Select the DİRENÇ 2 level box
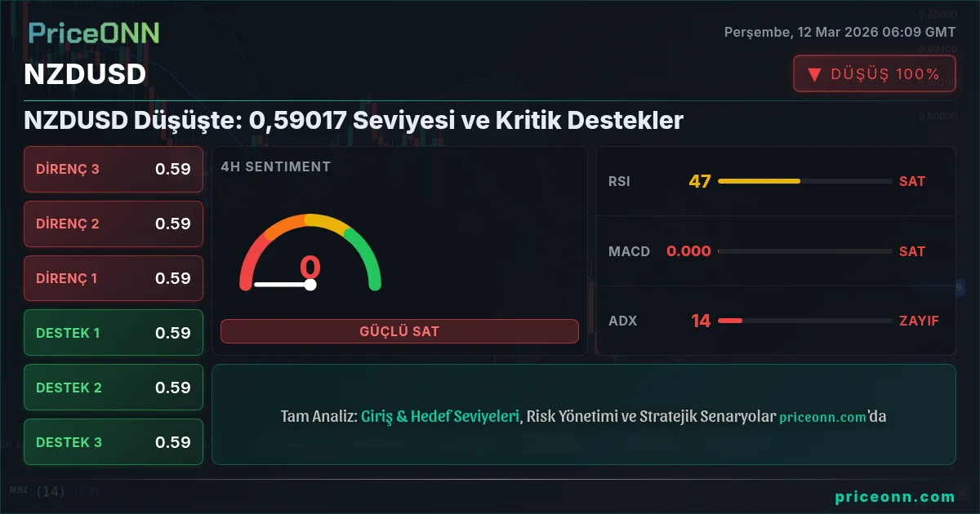This screenshot has height=514, width=980. click(114, 224)
